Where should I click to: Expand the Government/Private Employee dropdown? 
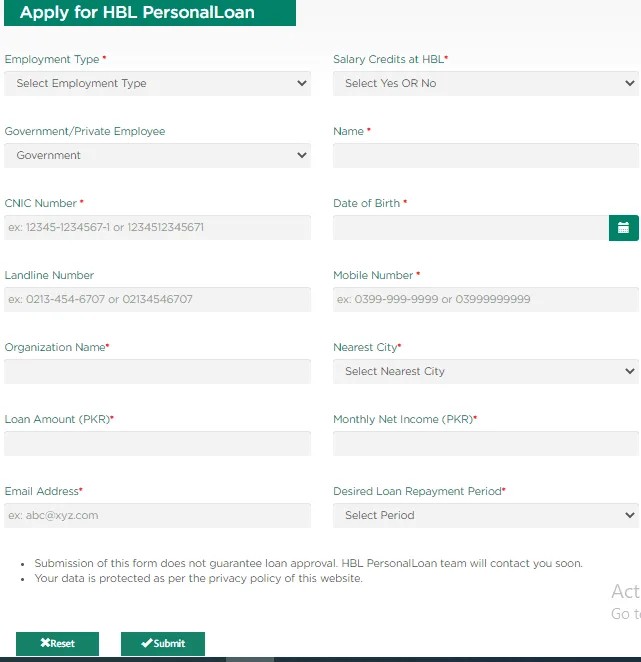pos(158,155)
